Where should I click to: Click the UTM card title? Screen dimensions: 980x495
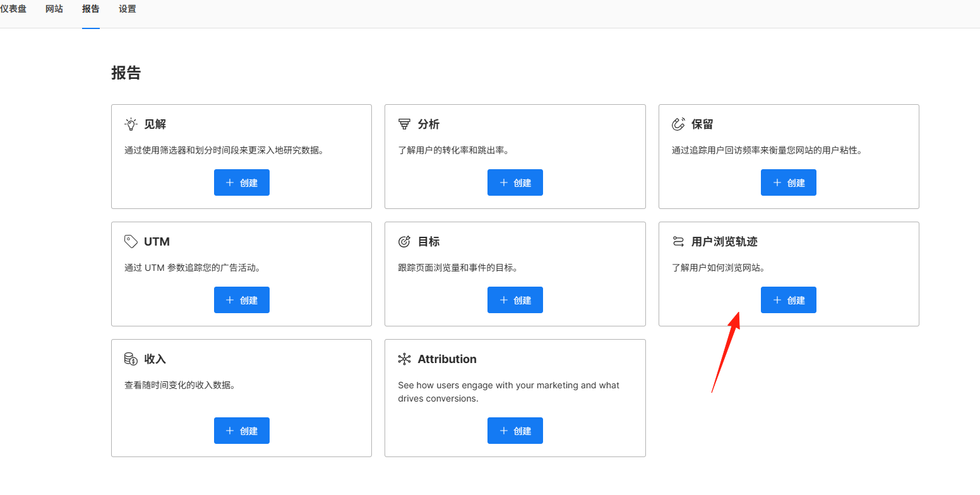(157, 242)
